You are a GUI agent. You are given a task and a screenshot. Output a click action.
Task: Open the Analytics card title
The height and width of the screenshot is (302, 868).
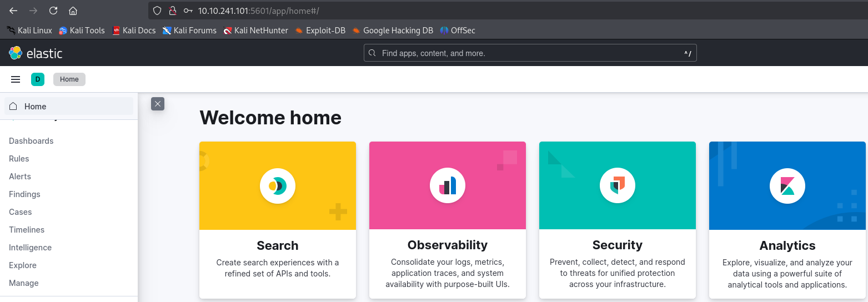coord(787,245)
